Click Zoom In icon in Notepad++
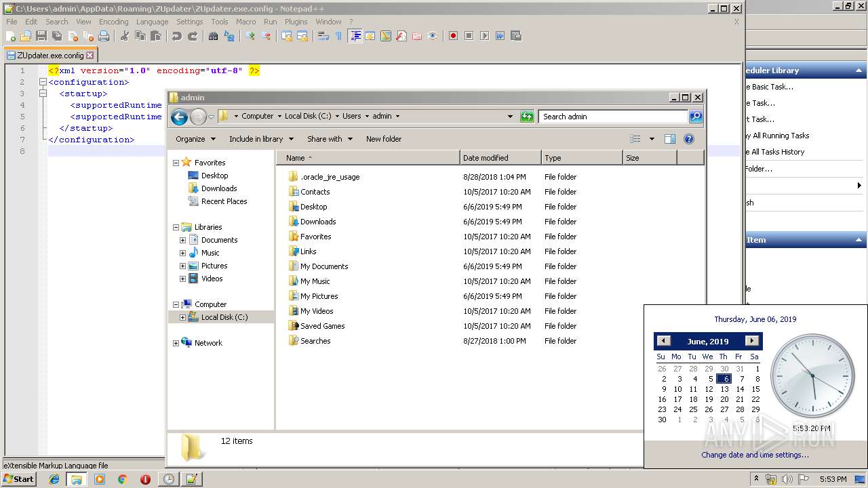Image resolution: width=868 pixels, height=488 pixels. pos(250,36)
